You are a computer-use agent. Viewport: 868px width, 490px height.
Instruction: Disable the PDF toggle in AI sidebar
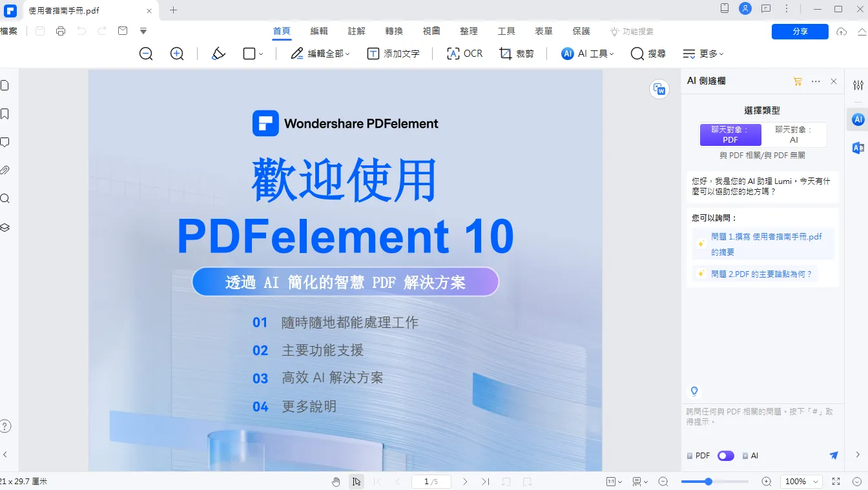pos(725,455)
